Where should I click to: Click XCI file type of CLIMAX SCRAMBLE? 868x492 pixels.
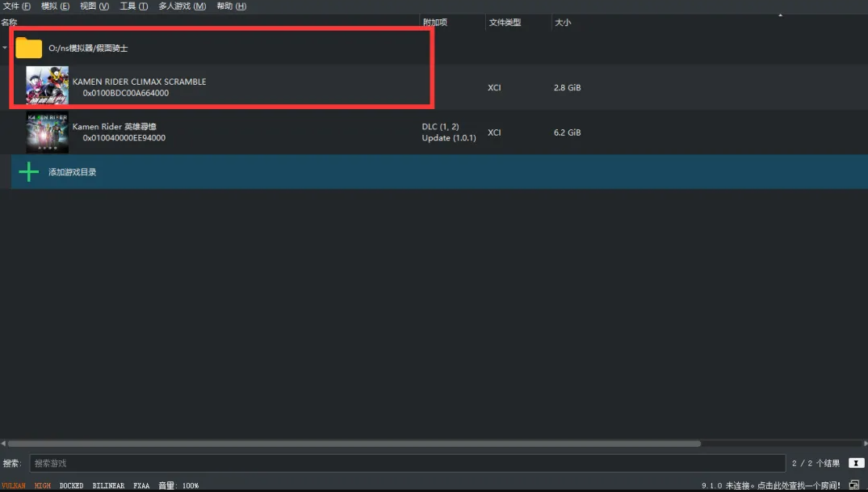(x=494, y=87)
